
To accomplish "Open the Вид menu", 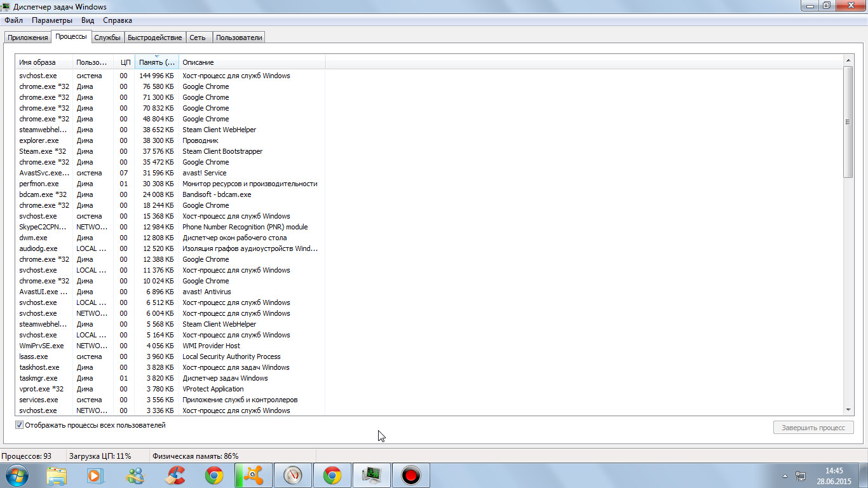I will point(88,20).
